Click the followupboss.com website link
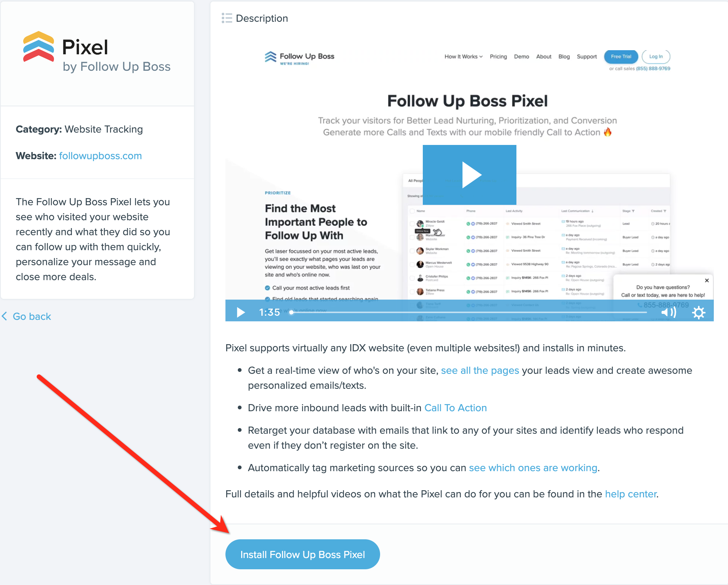This screenshot has height=585, width=728. (100, 156)
